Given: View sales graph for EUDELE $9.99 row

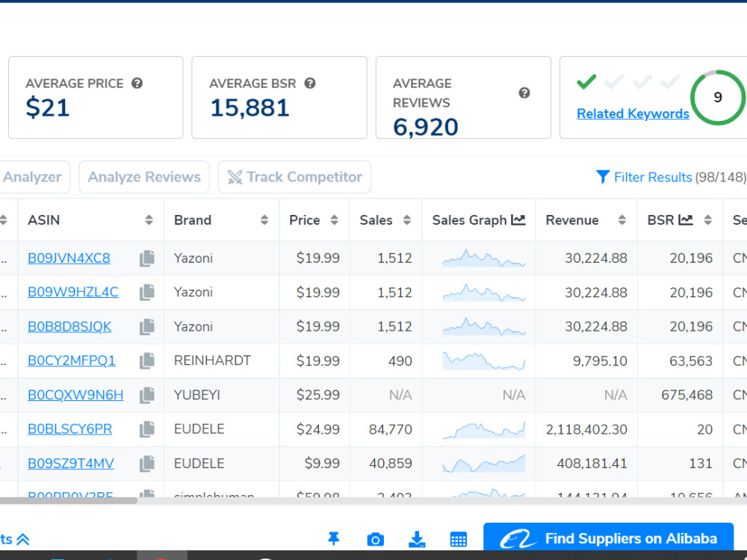Looking at the screenshot, I should 483,464.
